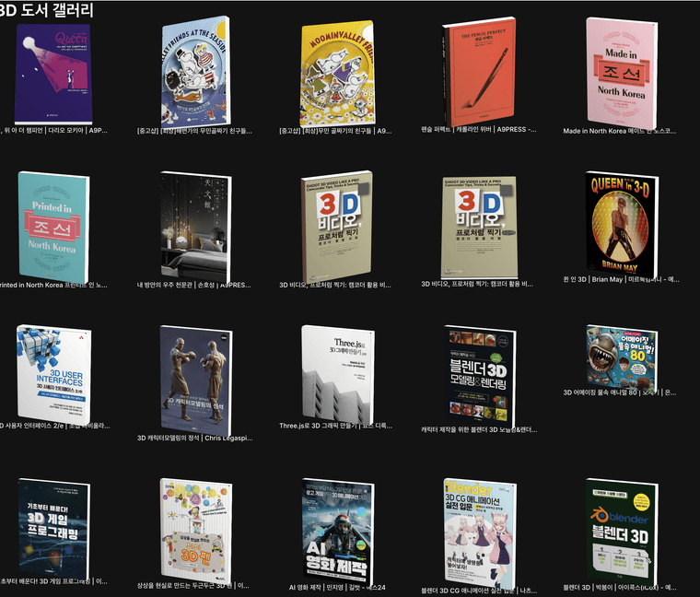Click the '펜슬 퍼펙트 | 캐롤라인 위버' caption link
This screenshot has width=700, height=597.
[478, 131]
